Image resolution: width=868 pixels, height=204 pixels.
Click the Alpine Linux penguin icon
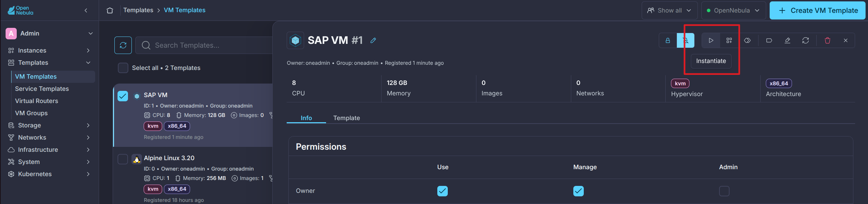(137, 159)
